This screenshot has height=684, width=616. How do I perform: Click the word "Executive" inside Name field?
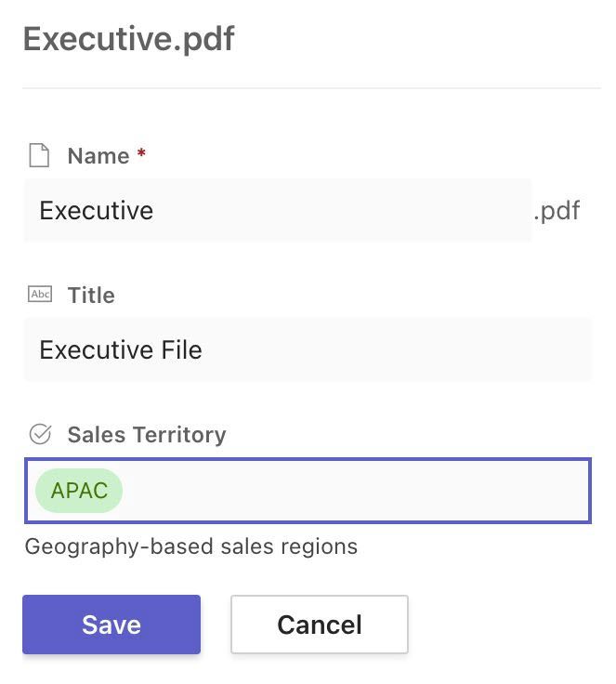[x=97, y=211]
